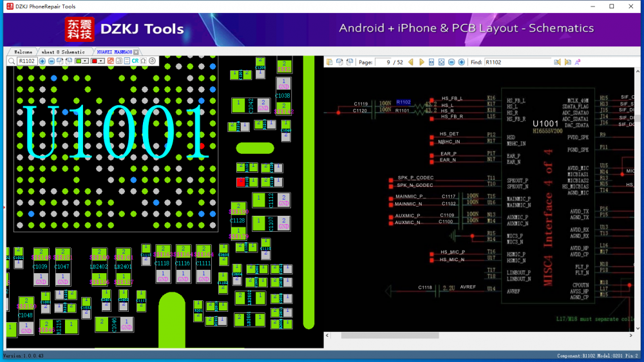Click the highlighted R1102 label in schematic
644x362 pixels.
(403, 102)
